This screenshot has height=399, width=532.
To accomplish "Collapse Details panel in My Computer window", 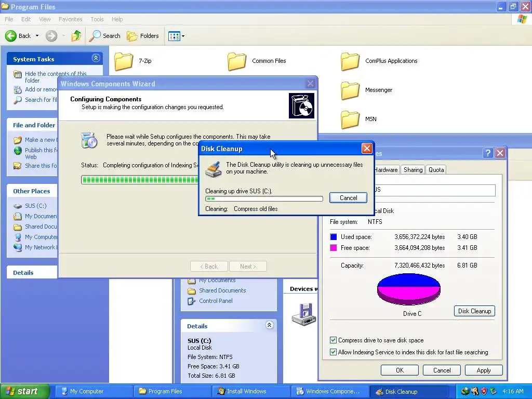I will (x=270, y=325).
